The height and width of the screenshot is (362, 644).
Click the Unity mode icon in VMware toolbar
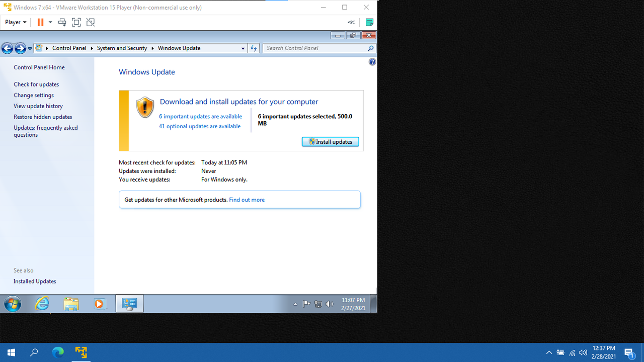pos(91,22)
